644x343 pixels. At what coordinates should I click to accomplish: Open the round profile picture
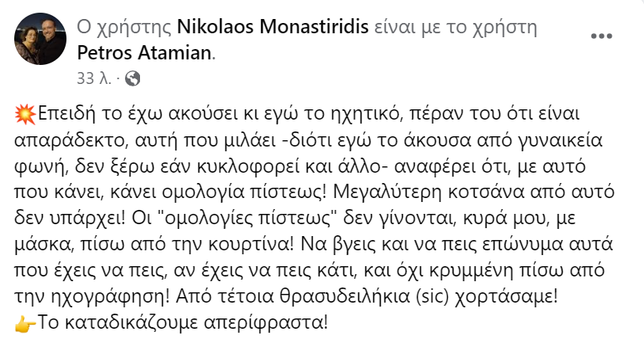point(41,39)
